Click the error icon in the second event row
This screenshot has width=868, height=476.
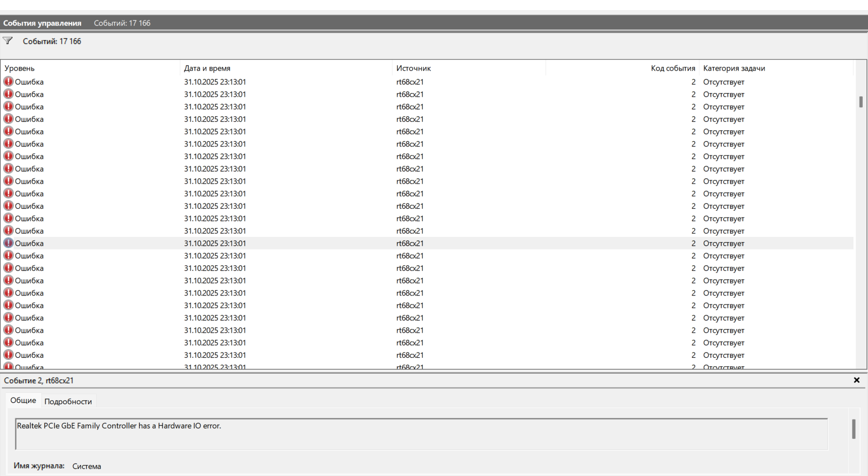click(8, 94)
